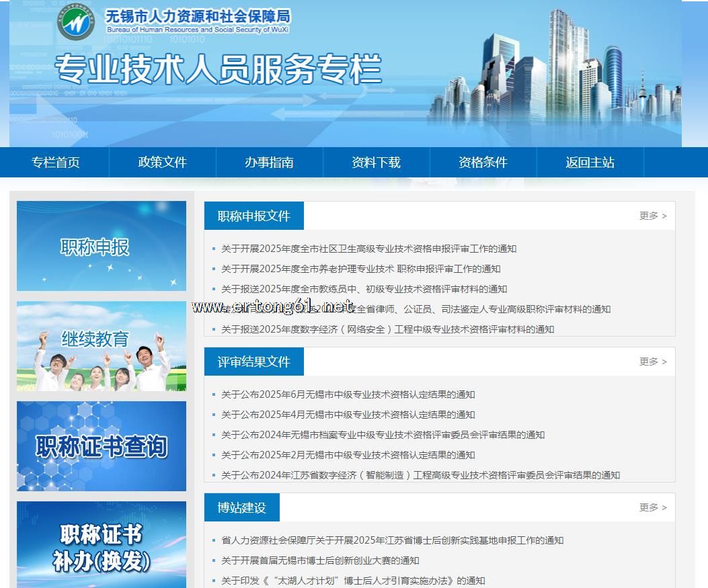Screen dimensions: 708x588
Task: Expand 更多 in the 博站建设 section
Action: point(652,507)
